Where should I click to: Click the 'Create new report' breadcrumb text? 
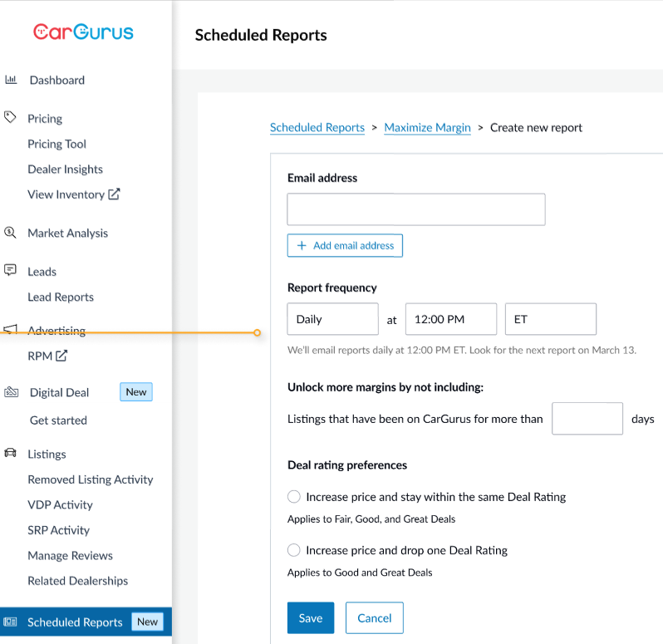pyautogui.click(x=536, y=127)
